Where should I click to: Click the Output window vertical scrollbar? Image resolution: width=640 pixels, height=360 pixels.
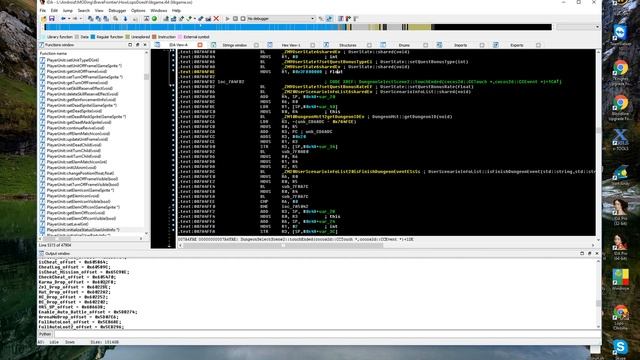pos(598,293)
